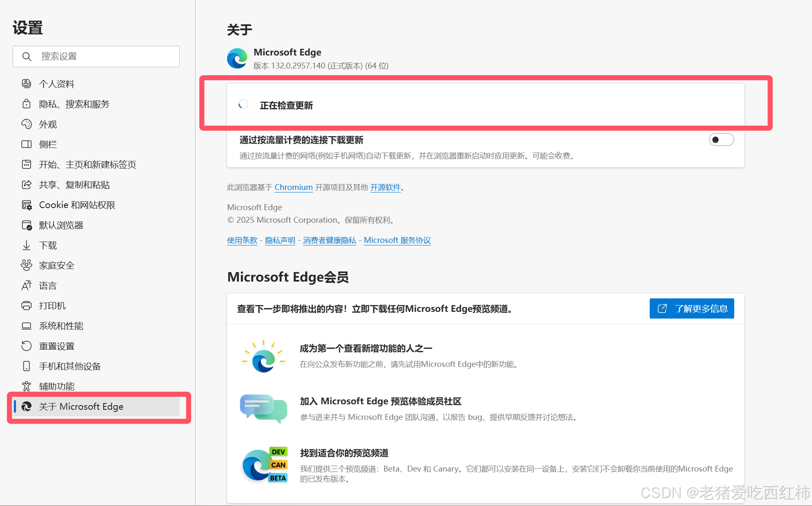The image size is (812, 506).
Task: Open Microsoft 服务协议 link
Action: [x=397, y=240]
